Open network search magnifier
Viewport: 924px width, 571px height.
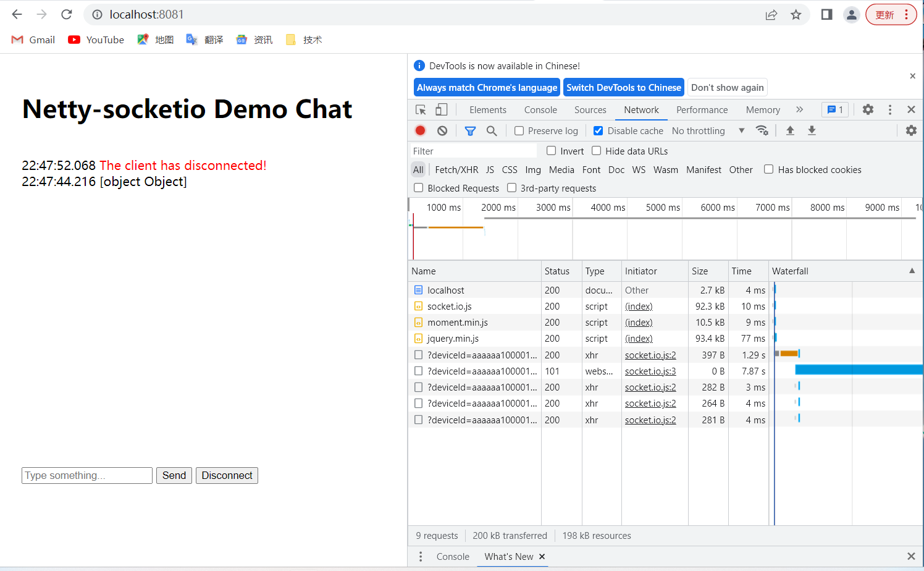pos(492,130)
